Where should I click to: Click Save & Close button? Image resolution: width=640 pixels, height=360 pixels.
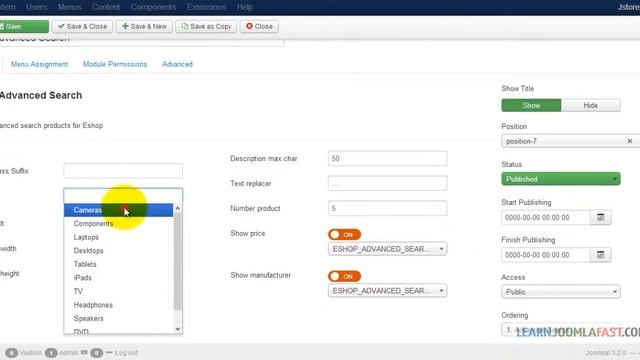pyautogui.click(x=82, y=26)
